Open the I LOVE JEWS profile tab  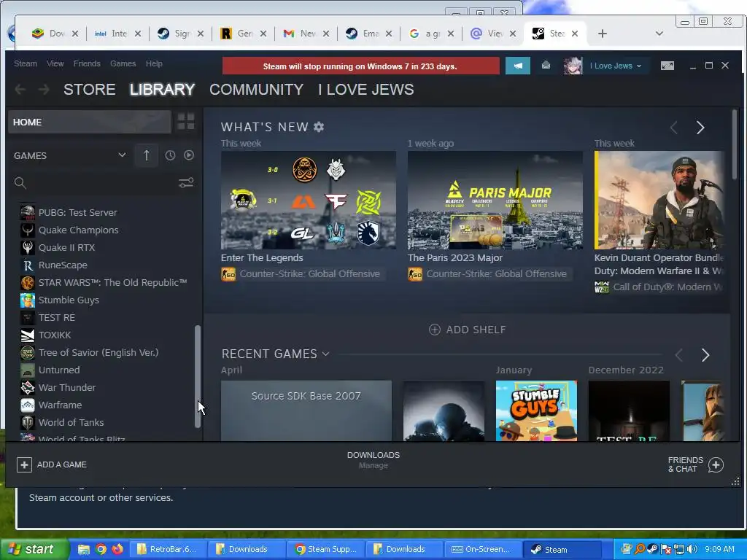tap(366, 90)
